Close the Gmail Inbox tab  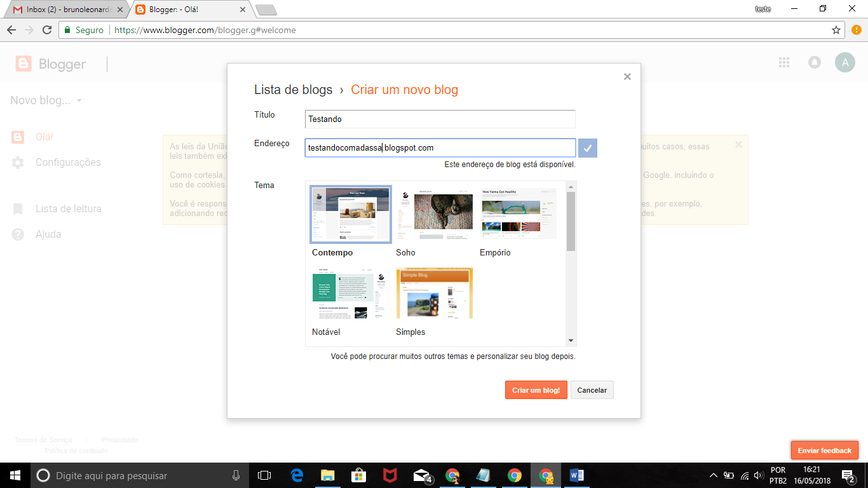coord(120,10)
